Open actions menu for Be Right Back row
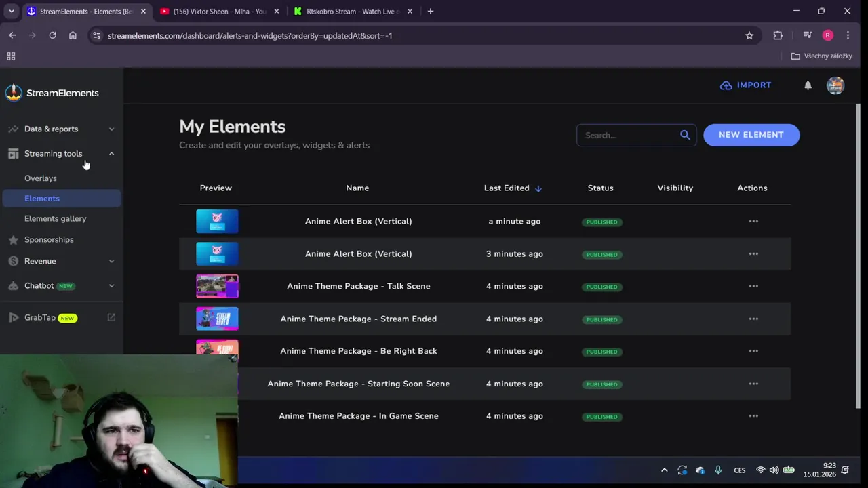 tap(753, 351)
